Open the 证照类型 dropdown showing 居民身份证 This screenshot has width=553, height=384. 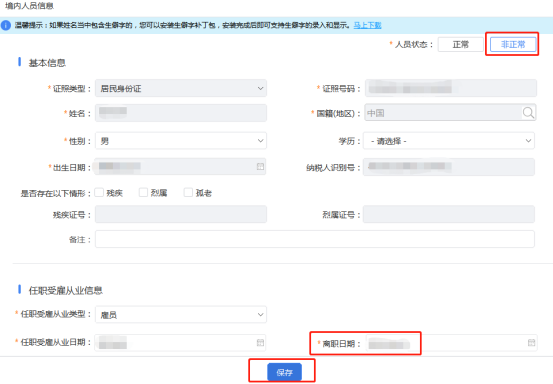point(181,88)
